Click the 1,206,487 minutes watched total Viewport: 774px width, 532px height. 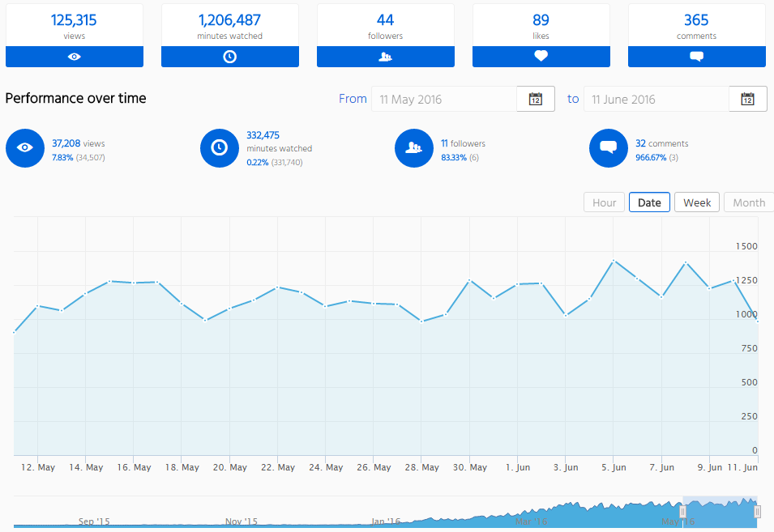[x=229, y=20]
